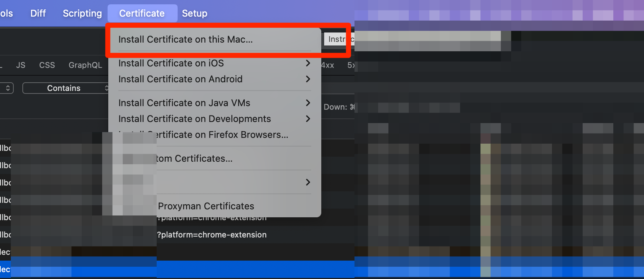Screen dimensions: 644x279
Task: Open the GraphQL tab
Action: pos(85,65)
